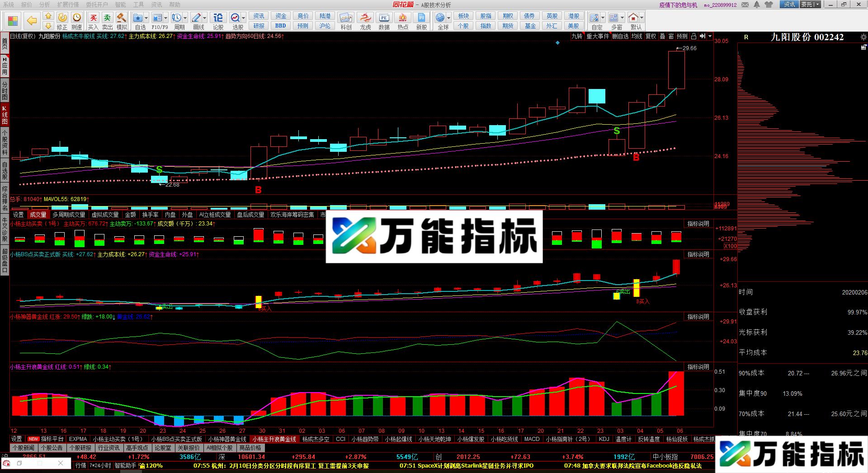
Task: Click the yellow back arrow icon
Action: 32,21
